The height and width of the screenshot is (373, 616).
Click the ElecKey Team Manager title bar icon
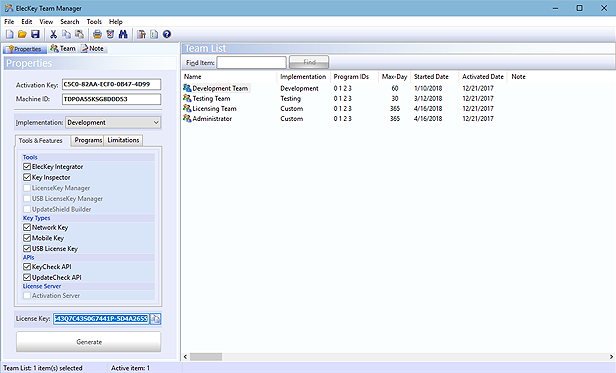coord(9,8)
